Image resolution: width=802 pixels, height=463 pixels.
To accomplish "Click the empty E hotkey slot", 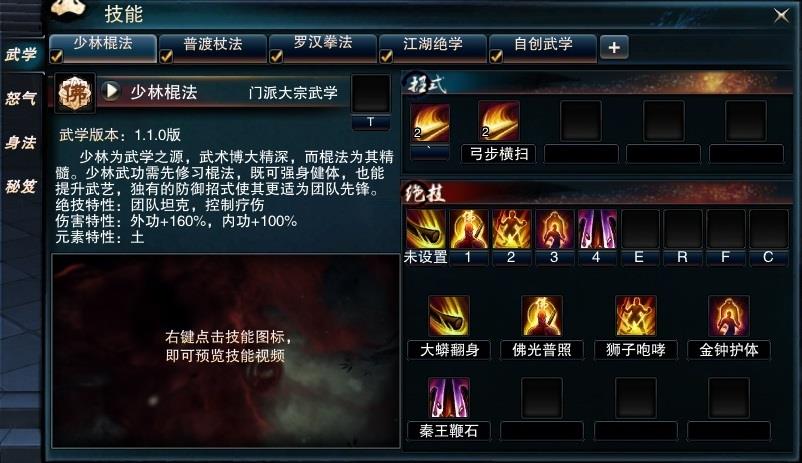I will 640,229.
